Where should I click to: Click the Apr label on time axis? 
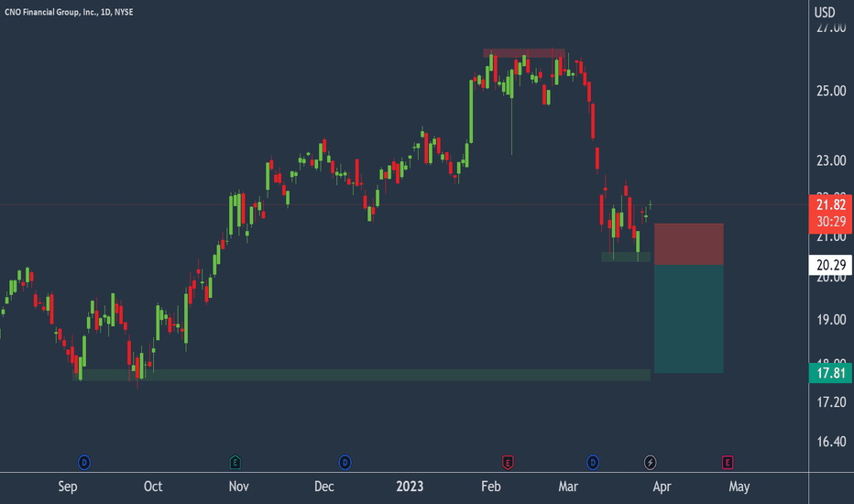point(662,487)
